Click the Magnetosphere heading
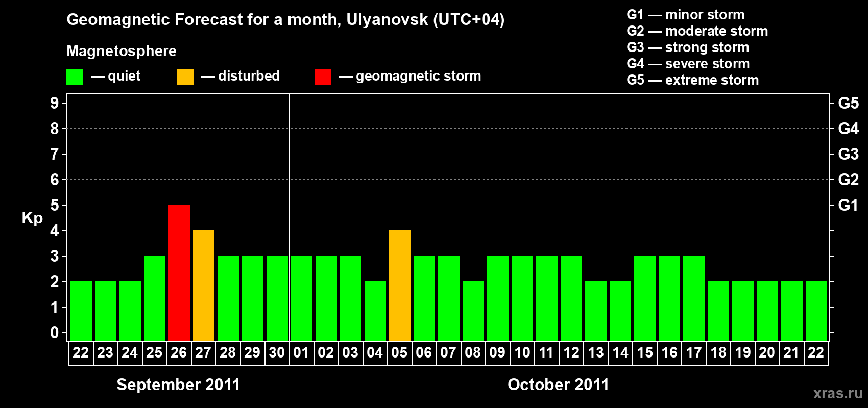Screen dimensions: 868x408 click(122, 51)
